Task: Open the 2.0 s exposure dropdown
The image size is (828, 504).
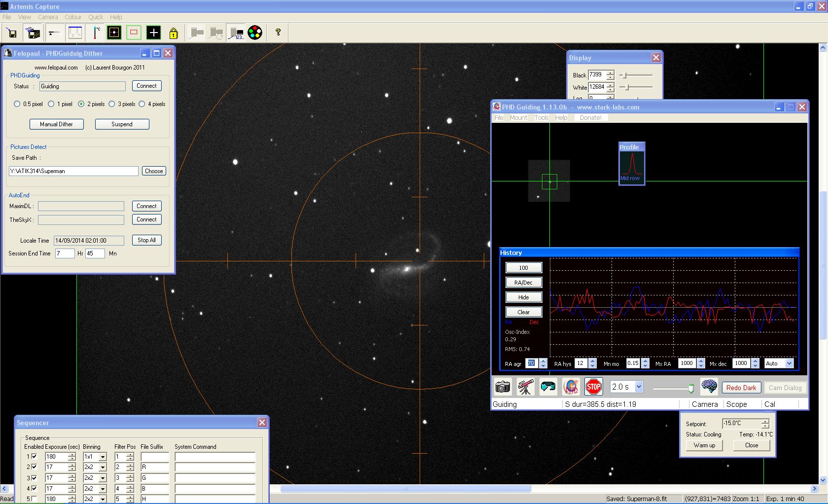Action: 639,387
